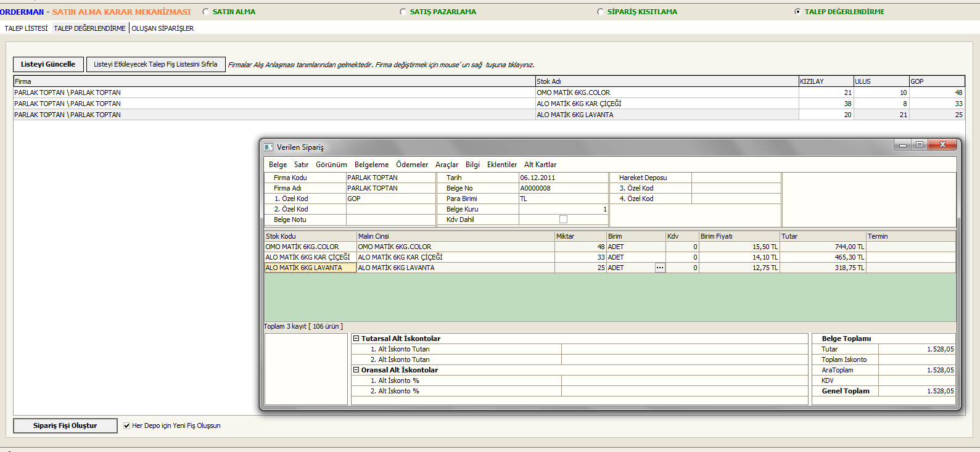Click the Hareket Deposu field
Viewport: 980px width, 452px height.
click(736, 178)
